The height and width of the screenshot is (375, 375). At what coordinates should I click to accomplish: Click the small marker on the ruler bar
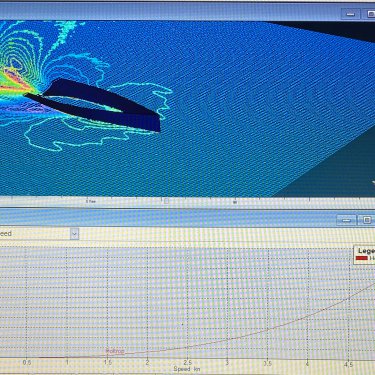click(235, 202)
